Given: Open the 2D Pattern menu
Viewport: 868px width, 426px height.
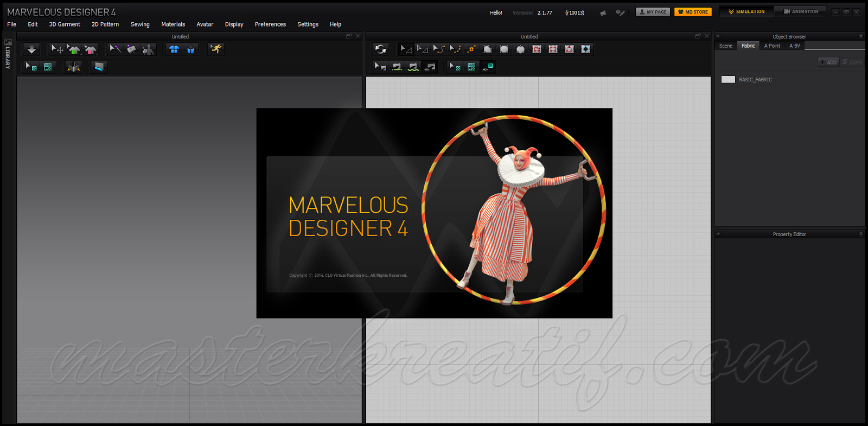Looking at the screenshot, I should click(x=105, y=24).
